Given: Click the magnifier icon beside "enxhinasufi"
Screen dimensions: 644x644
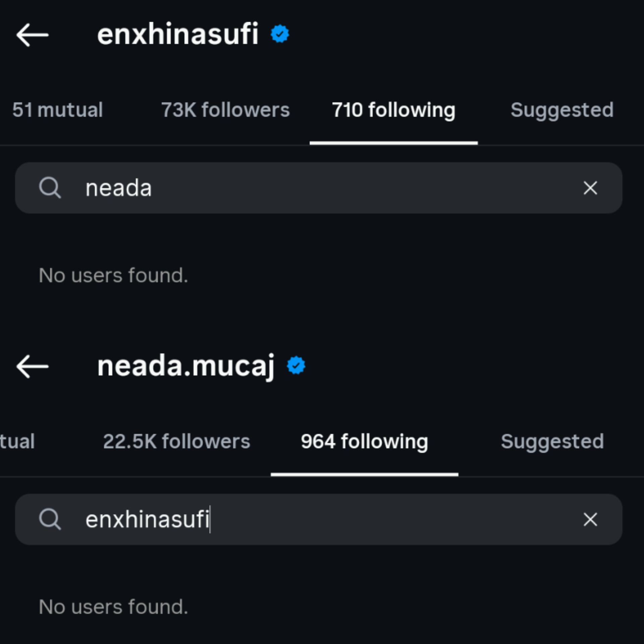Looking at the screenshot, I should point(50,520).
